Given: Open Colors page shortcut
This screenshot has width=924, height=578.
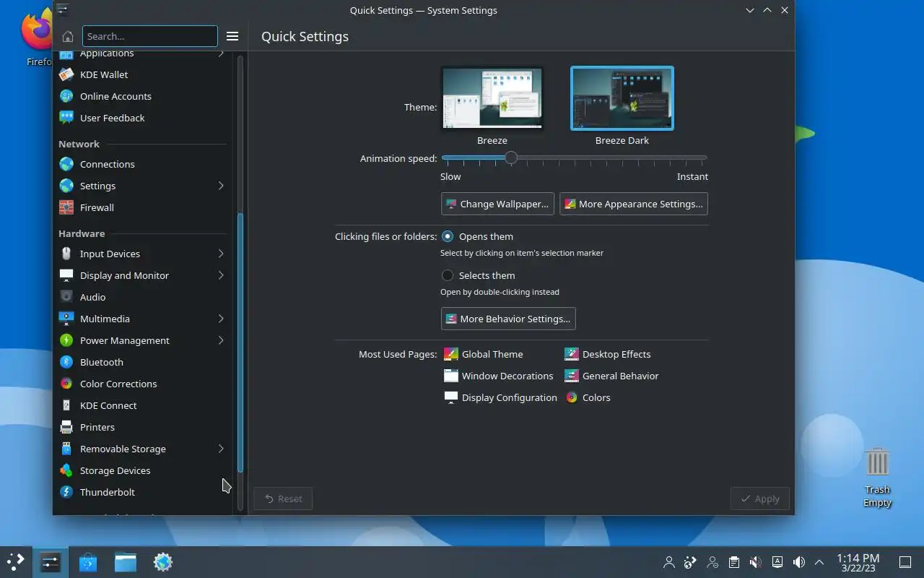Looking at the screenshot, I should (588, 397).
